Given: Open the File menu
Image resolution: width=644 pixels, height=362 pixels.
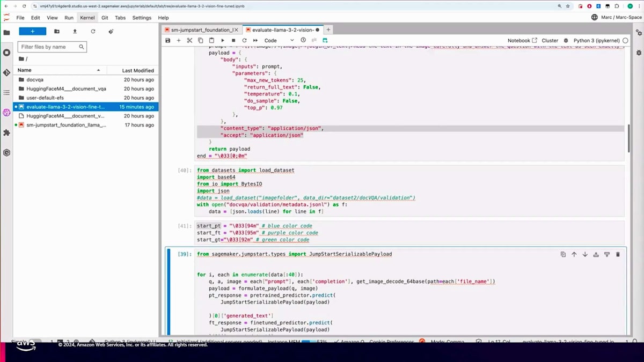Looking at the screenshot, I should (x=20, y=18).
